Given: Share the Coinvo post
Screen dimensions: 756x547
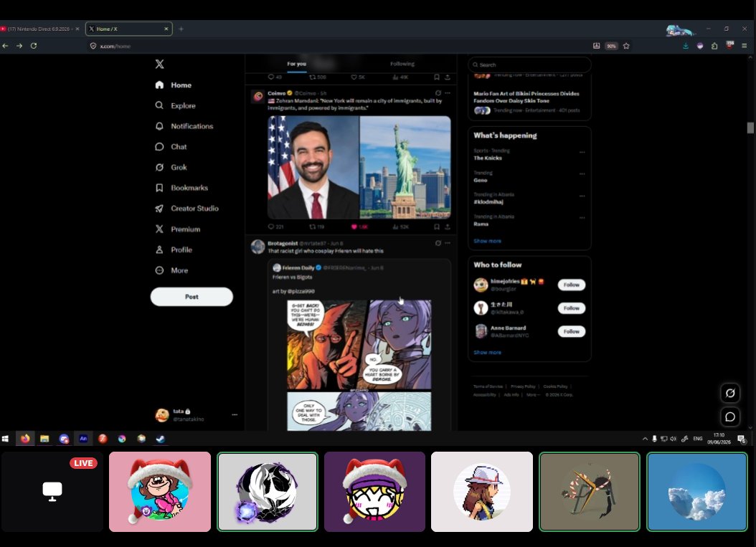Looking at the screenshot, I should [x=448, y=227].
